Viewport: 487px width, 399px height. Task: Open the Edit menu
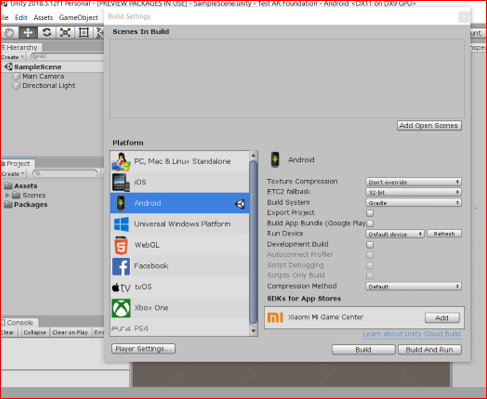click(21, 17)
